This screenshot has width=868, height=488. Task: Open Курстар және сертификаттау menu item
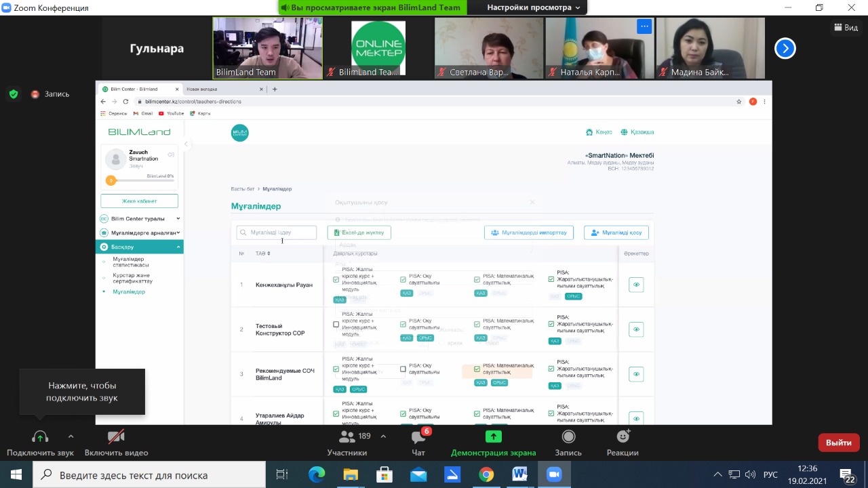coord(133,278)
